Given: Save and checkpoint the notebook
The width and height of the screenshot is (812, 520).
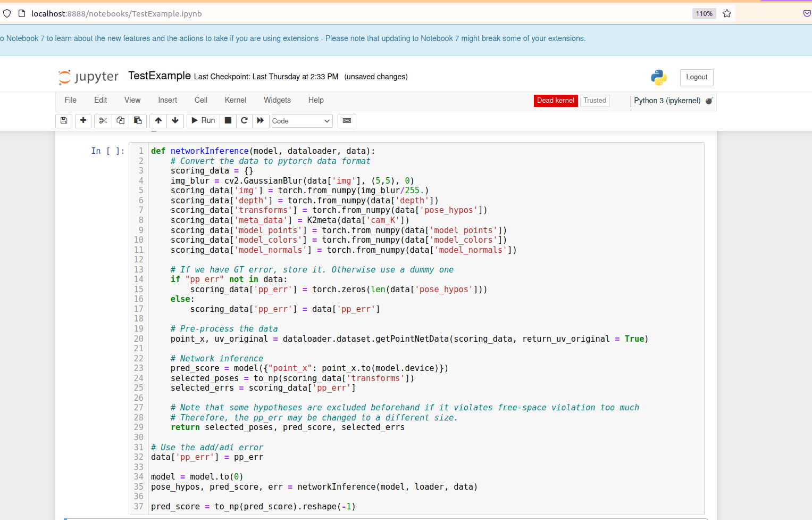Looking at the screenshot, I should pyautogui.click(x=64, y=121).
